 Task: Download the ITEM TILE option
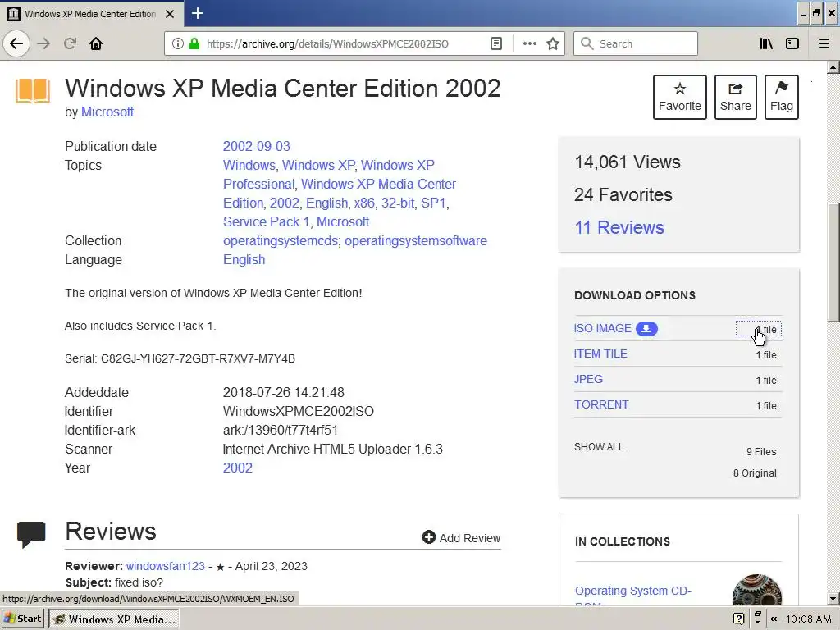pos(600,354)
